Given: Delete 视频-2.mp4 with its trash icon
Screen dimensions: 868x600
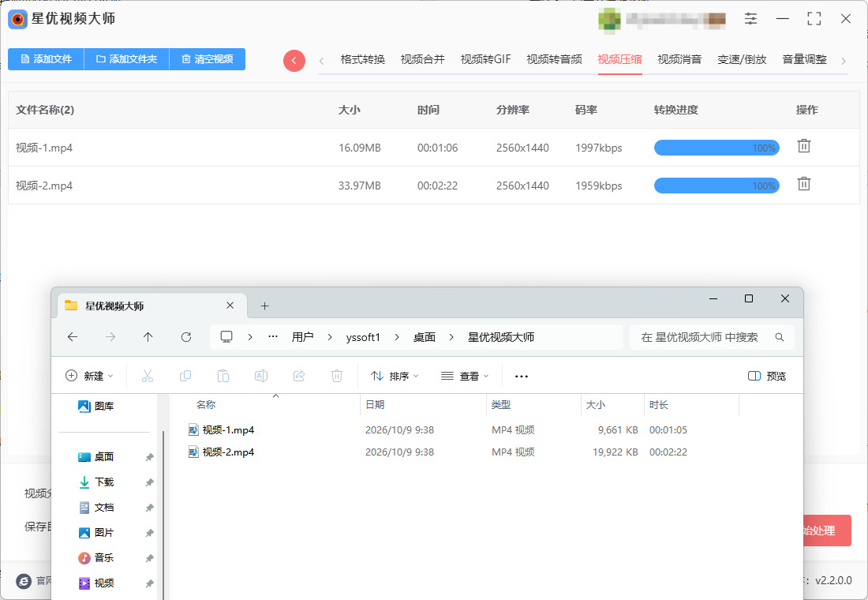Looking at the screenshot, I should (804, 184).
